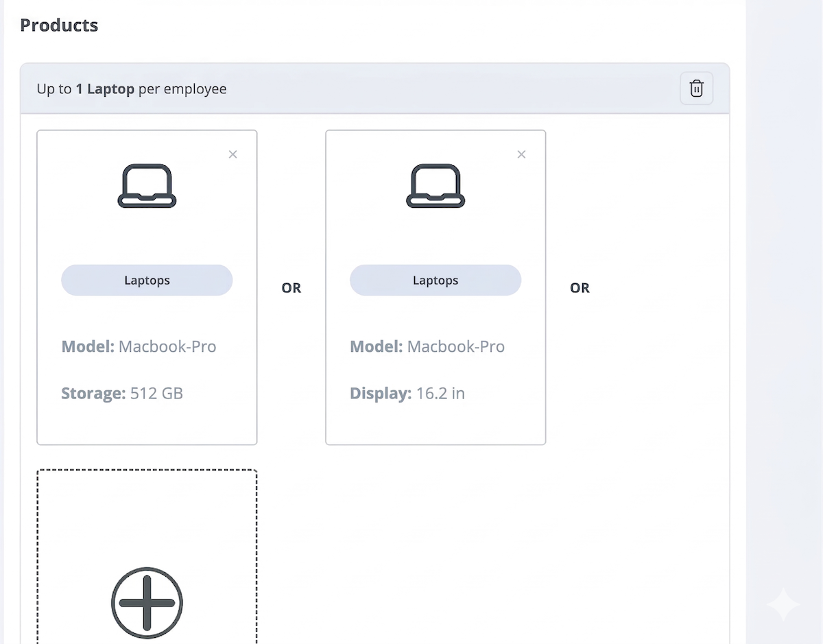Click the "Up to 1 Laptop per employee" text
Image resolution: width=823 pixels, height=644 pixels.
(132, 89)
